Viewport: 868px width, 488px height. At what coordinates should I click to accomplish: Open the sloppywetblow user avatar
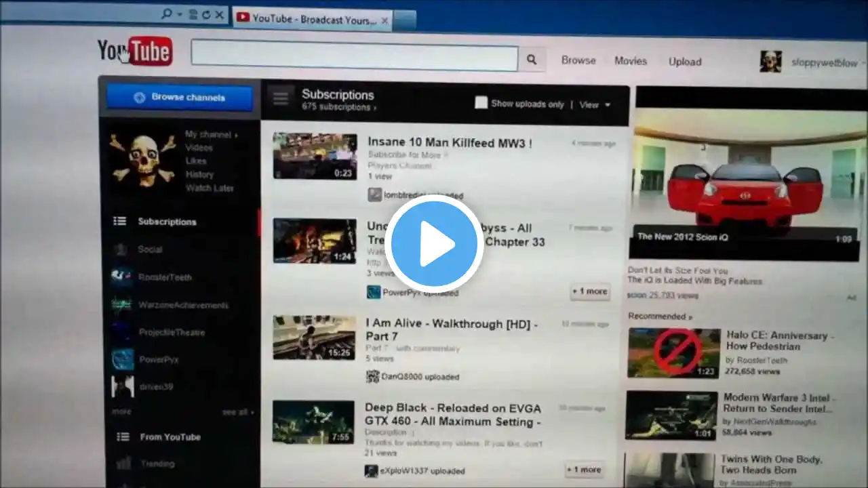pyautogui.click(x=770, y=62)
